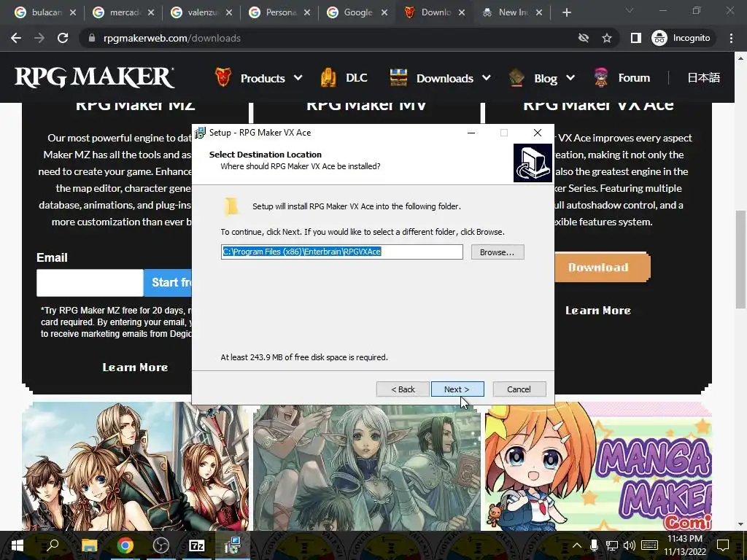747x560 pixels.
Task: Minimize the setup dialog window
Action: [x=471, y=133]
